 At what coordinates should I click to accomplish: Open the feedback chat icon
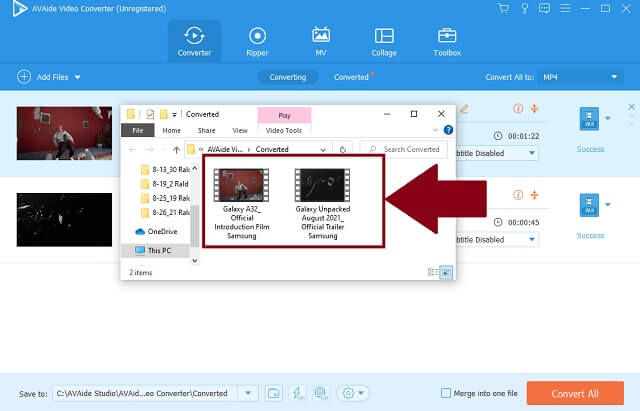[x=544, y=9]
